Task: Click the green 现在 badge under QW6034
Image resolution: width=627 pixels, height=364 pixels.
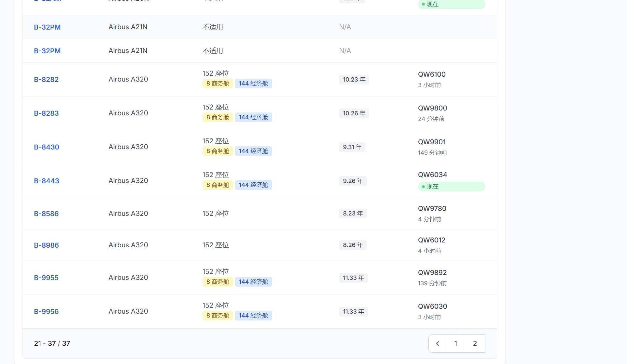Action: click(451, 187)
